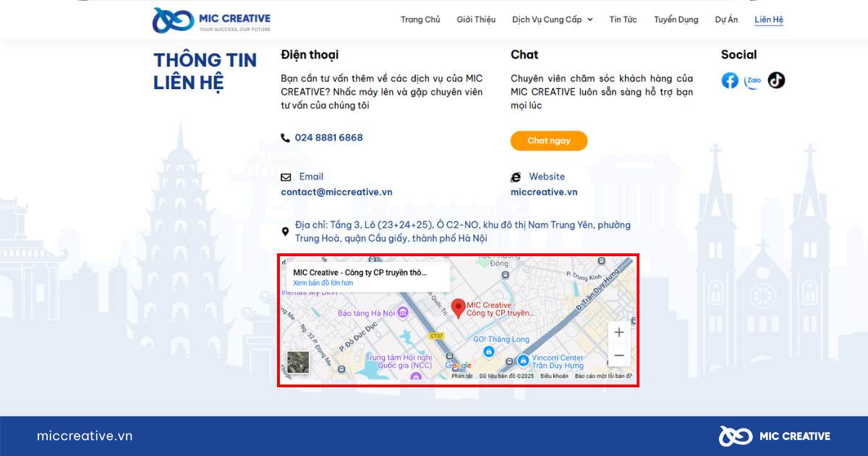Click Phím tắt on map footer
This screenshot has width=868, height=456.
(462, 376)
